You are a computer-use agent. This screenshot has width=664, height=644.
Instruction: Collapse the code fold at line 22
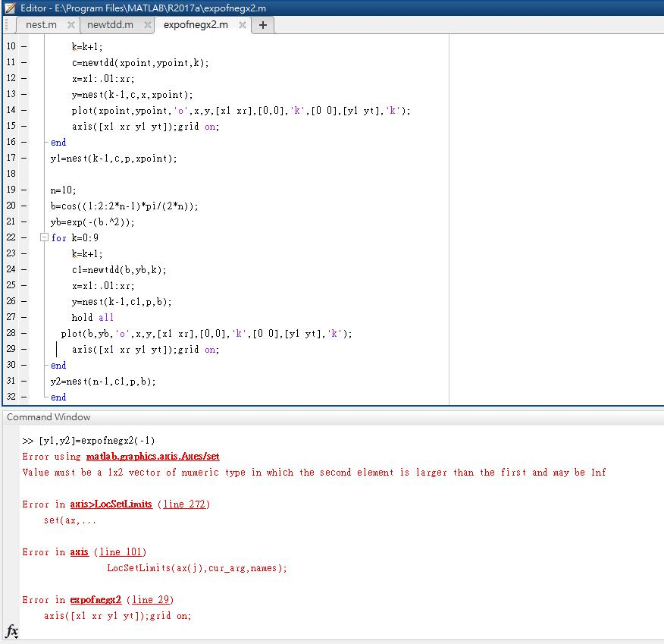point(43,237)
